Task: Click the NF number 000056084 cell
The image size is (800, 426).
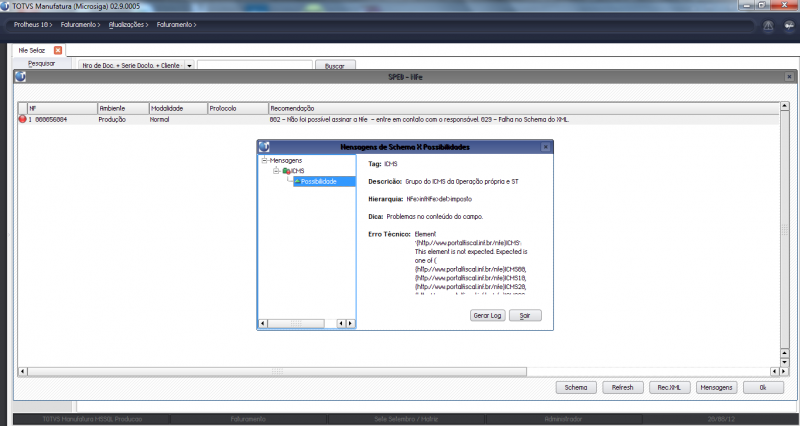Action: pyautogui.click(x=51, y=119)
